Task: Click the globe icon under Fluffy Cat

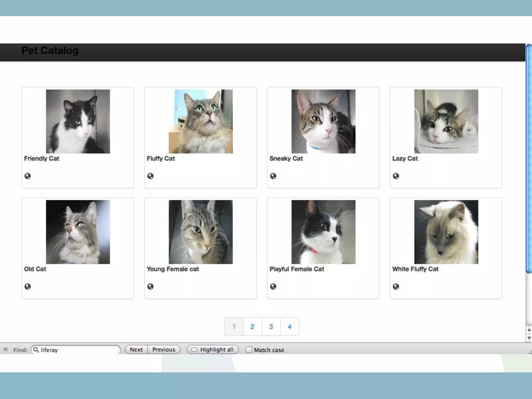Action: [150, 176]
